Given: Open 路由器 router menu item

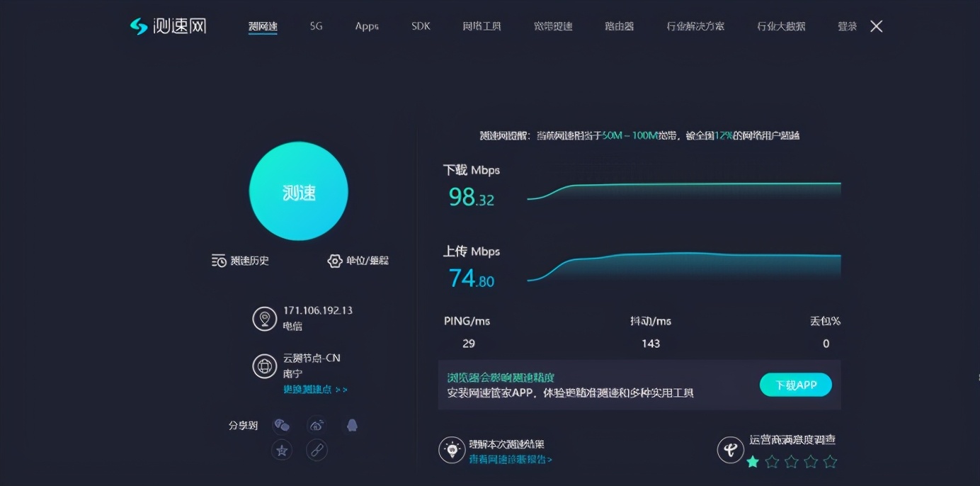Looking at the screenshot, I should click(x=620, y=26).
